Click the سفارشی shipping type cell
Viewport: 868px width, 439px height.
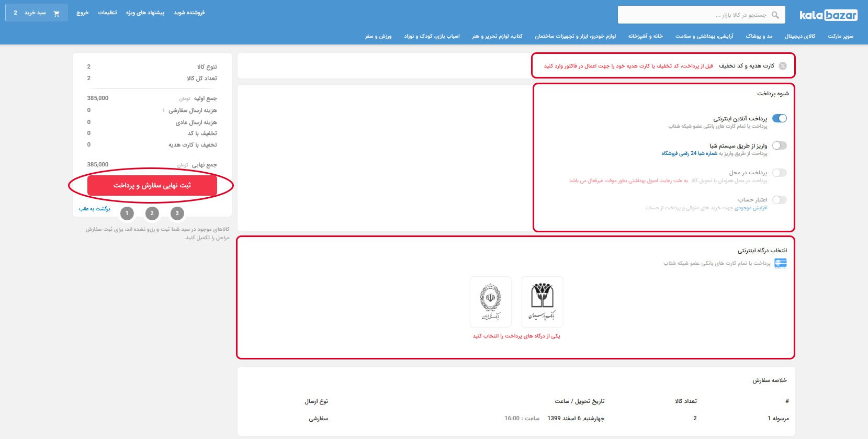[x=318, y=419]
